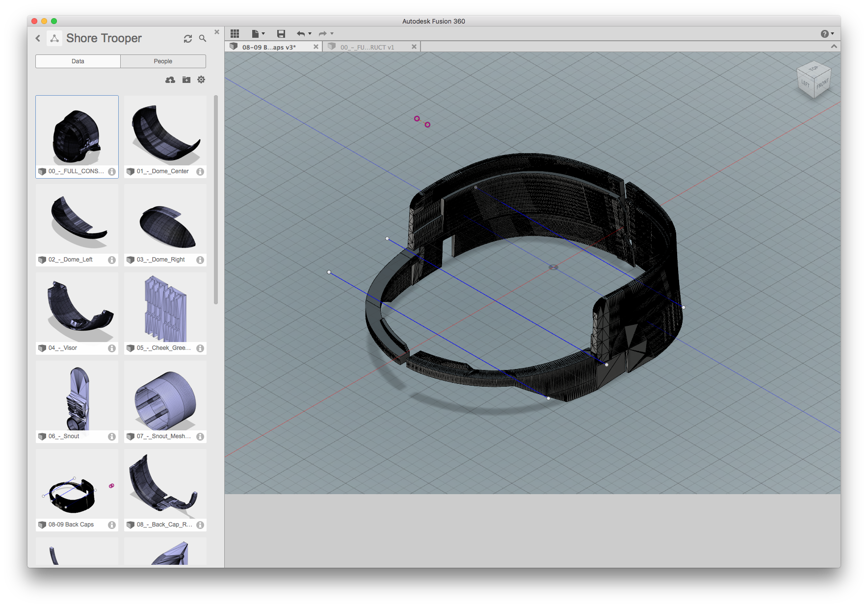The width and height of the screenshot is (868, 607).
Task: Close the data panel
Action: pos(217,32)
